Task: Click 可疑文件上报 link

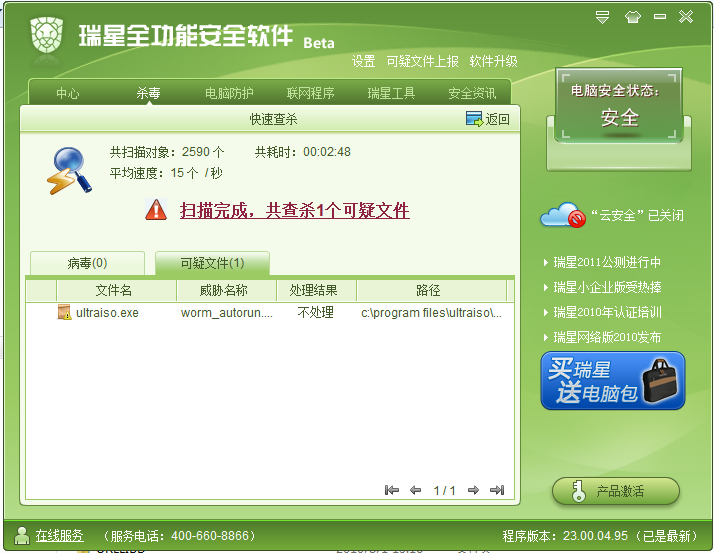Action: 423,61
